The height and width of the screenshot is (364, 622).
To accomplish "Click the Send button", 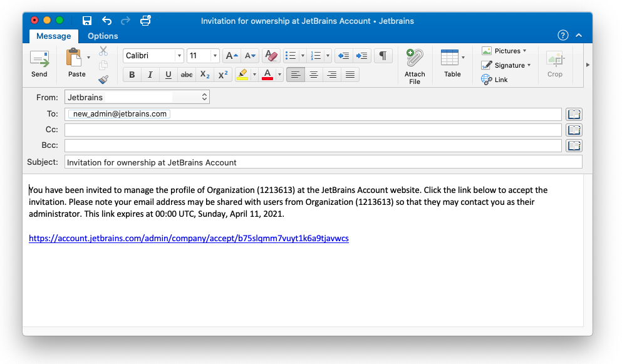I will [39, 64].
